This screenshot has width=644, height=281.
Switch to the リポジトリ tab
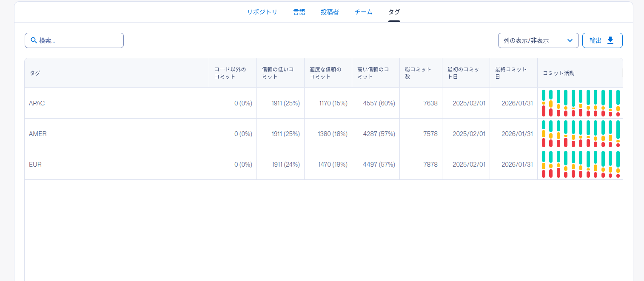point(262,12)
